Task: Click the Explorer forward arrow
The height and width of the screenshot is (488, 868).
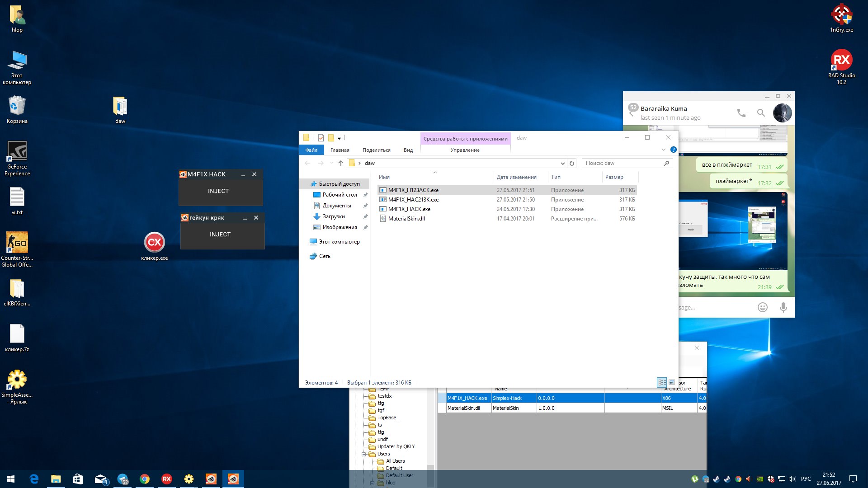Action: (321, 163)
